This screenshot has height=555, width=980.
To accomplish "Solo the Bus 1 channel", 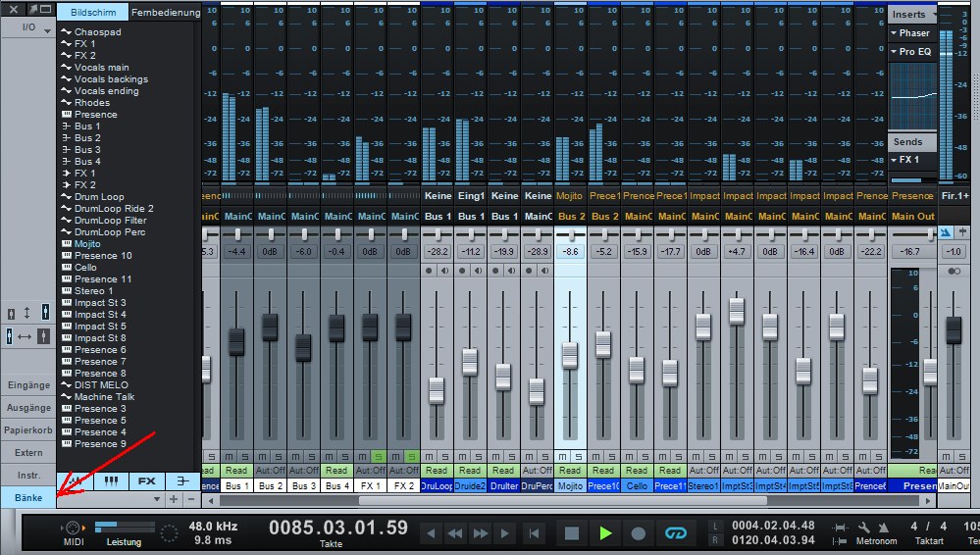I will [245, 457].
